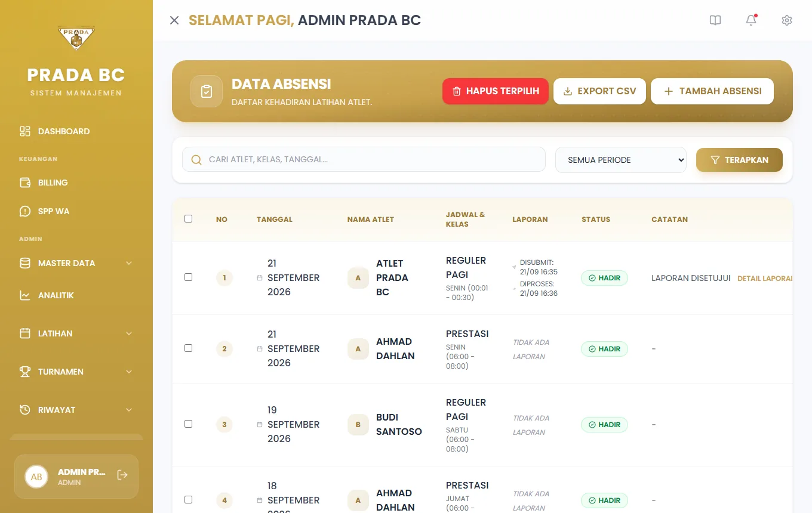Click the Prada BC logo emblem

click(76, 38)
